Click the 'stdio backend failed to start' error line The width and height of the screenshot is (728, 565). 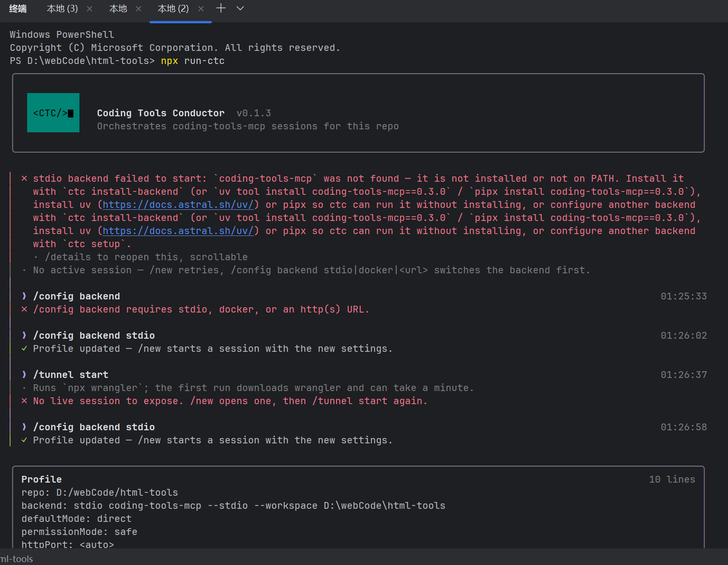point(358,178)
